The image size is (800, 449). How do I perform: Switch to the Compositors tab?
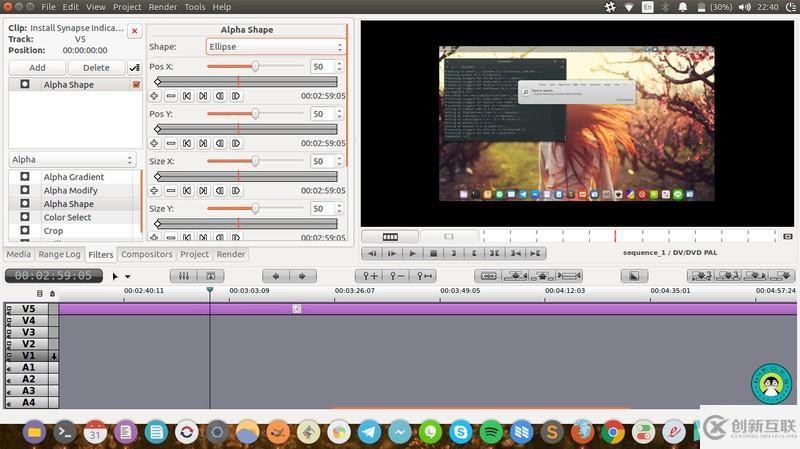tap(147, 255)
